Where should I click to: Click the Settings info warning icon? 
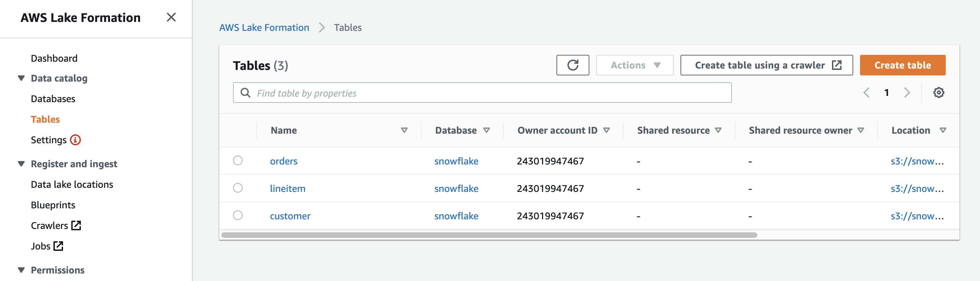(x=75, y=140)
